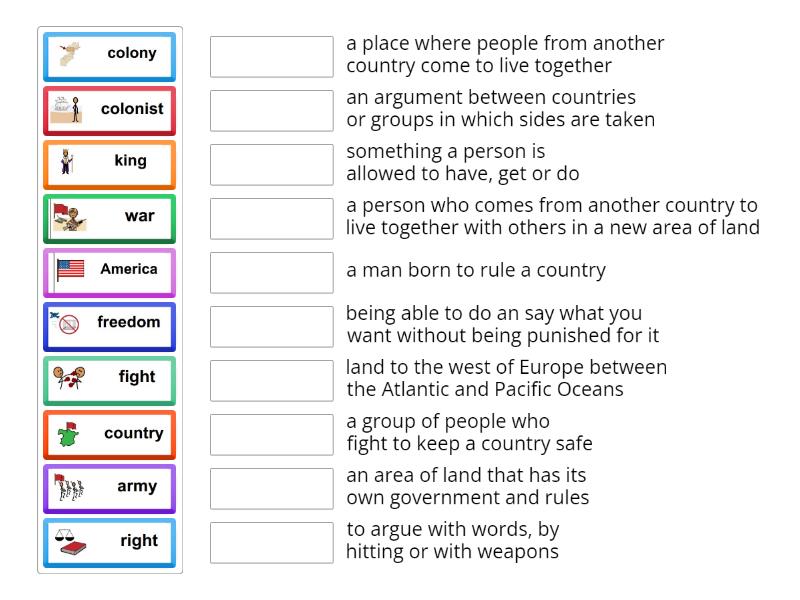Image resolution: width=800 pixels, height=600 pixels.
Task: Click the marching soldiers icon beside army
Action: point(70,488)
